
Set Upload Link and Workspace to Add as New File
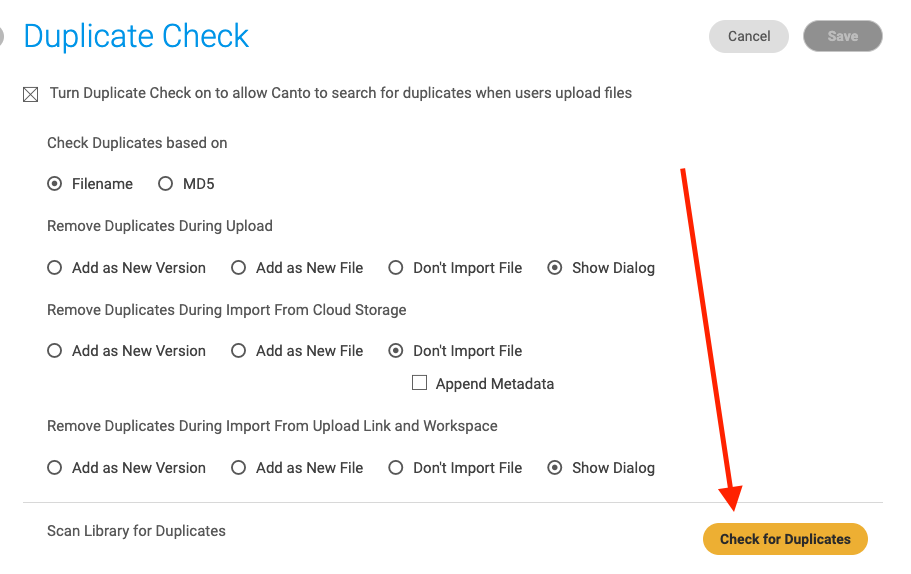239,468
